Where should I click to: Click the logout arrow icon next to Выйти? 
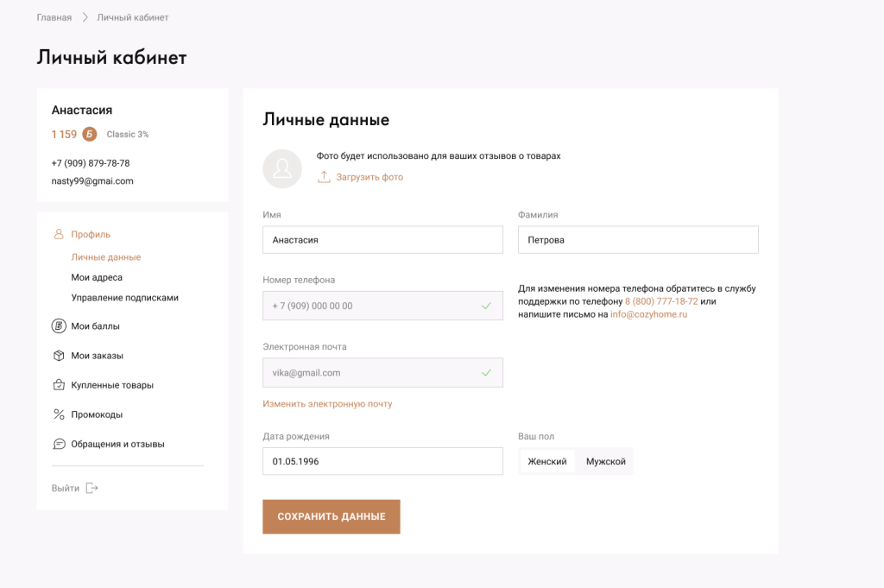tap(92, 488)
